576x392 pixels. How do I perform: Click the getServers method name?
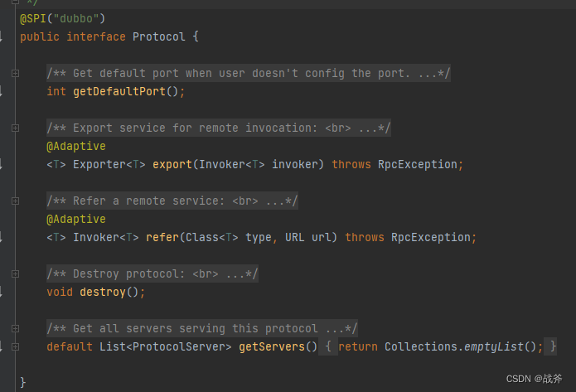coord(272,346)
